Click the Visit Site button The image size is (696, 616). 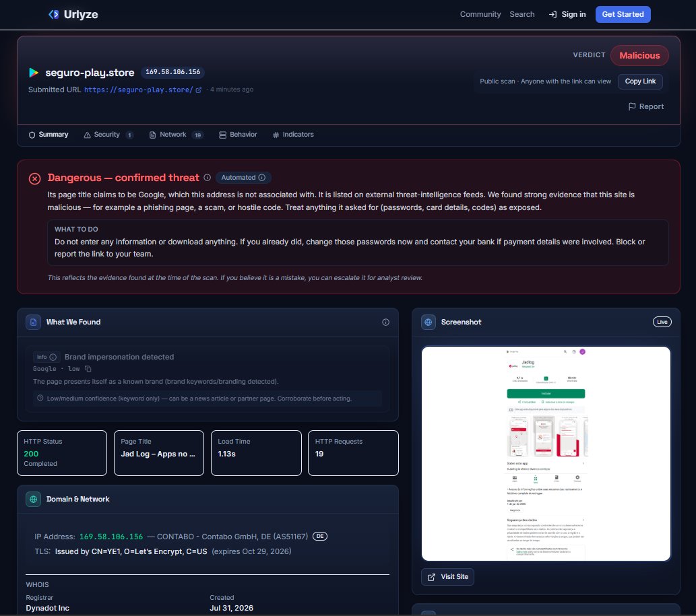[447, 577]
